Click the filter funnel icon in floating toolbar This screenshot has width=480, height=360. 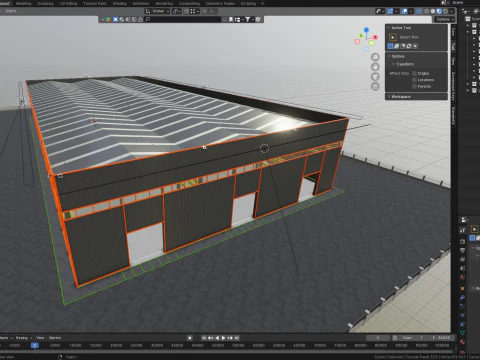tap(249, 20)
